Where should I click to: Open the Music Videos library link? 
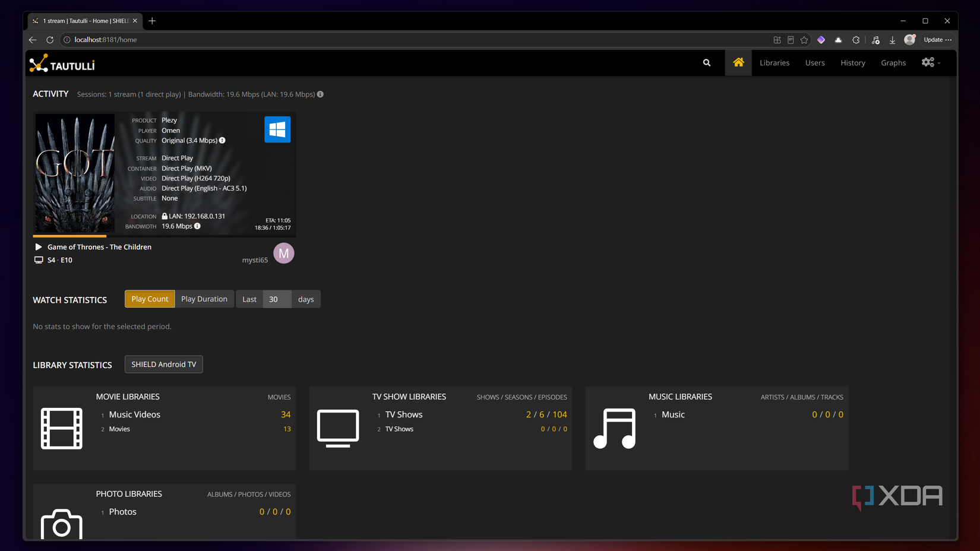click(135, 414)
